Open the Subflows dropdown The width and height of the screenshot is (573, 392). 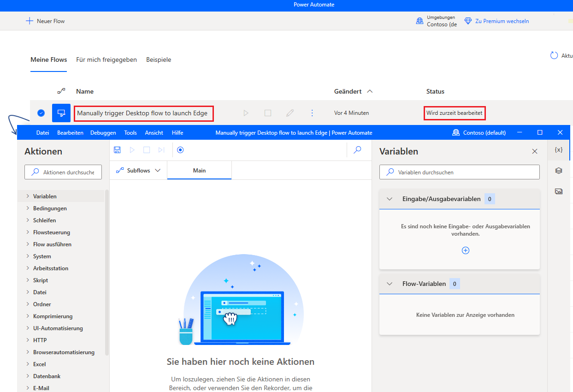(138, 171)
